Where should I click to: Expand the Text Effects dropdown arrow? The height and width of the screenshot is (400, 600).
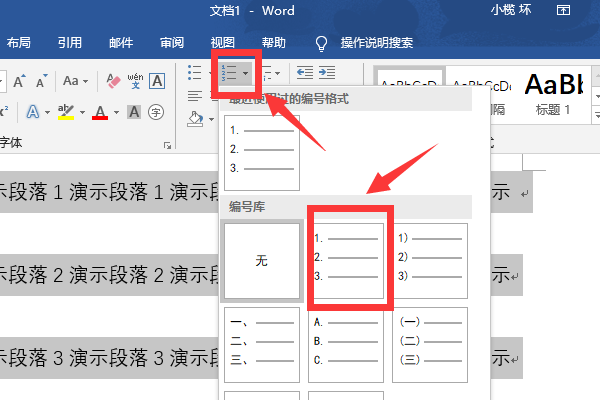tap(47, 113)
